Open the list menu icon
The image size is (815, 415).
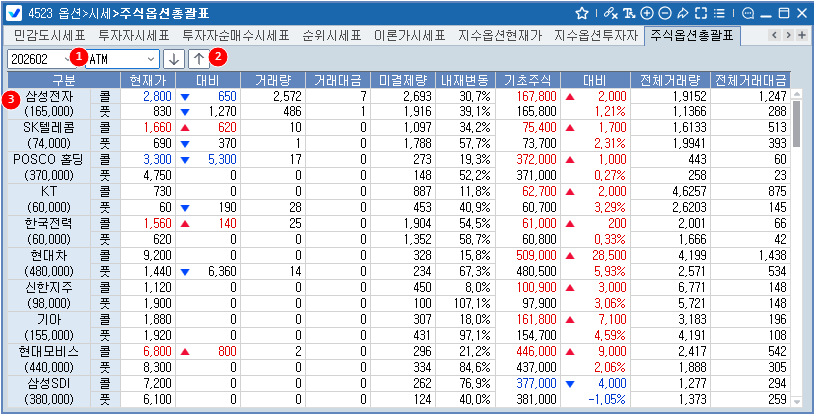[718, 13]
